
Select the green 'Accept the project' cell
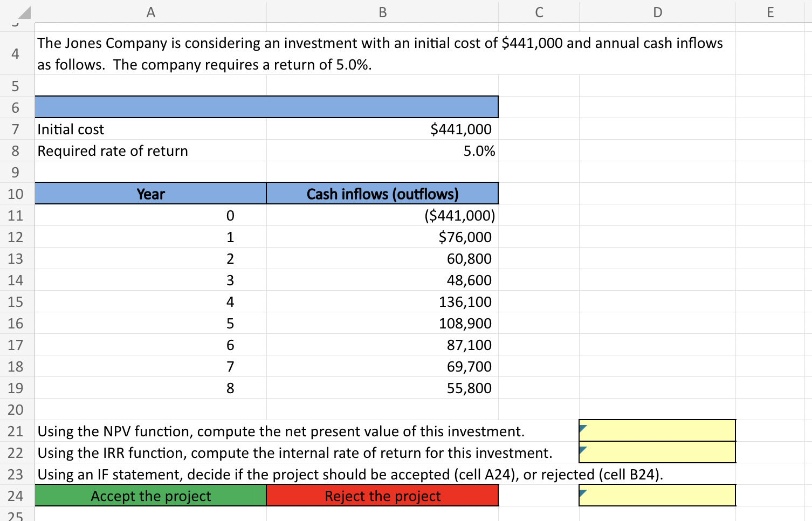151,495
